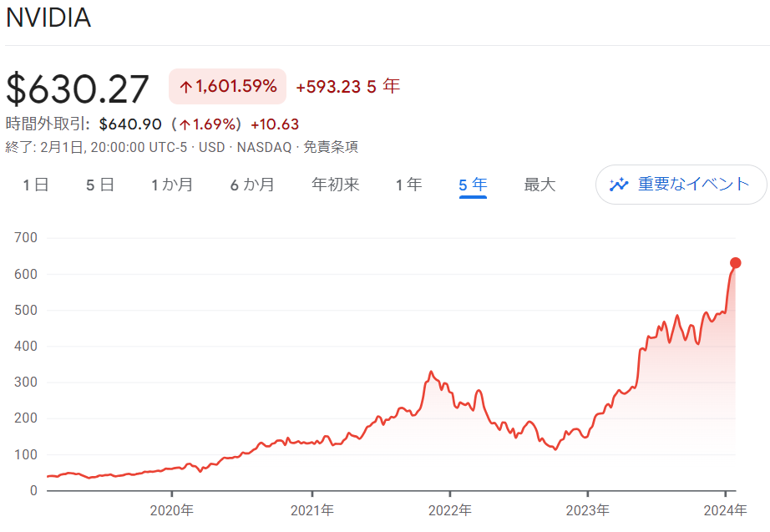Screen dimensions: 770x532
Task: Click the +10.63 after-hours change
Action: 275,124
